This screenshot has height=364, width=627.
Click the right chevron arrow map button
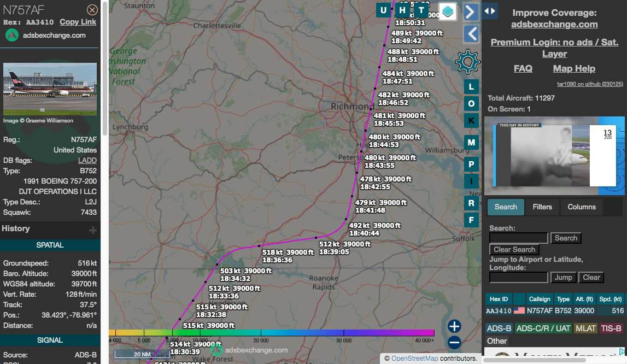pos(471,12)
